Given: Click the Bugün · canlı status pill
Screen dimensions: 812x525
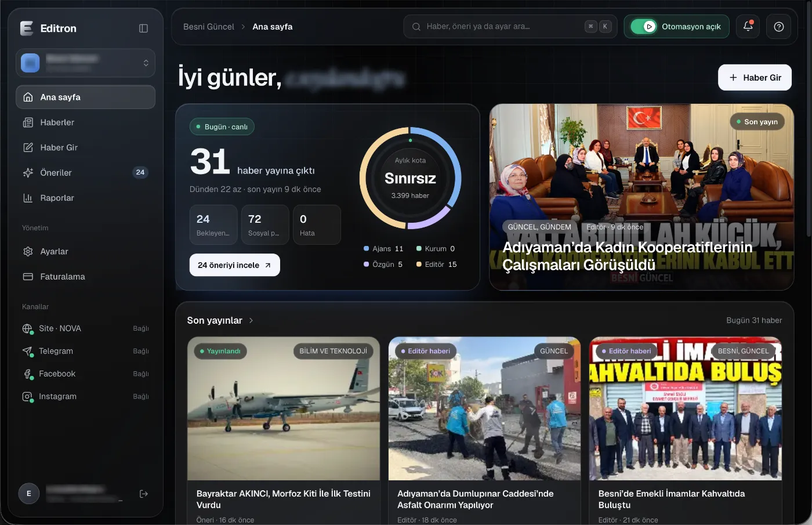Looking at the screenshot, I should (222, 126).
